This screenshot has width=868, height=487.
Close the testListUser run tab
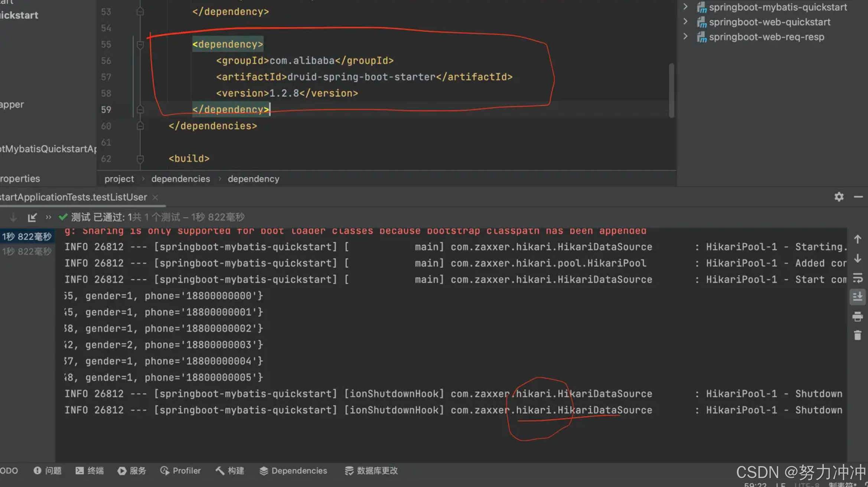[x=155, y=197]
